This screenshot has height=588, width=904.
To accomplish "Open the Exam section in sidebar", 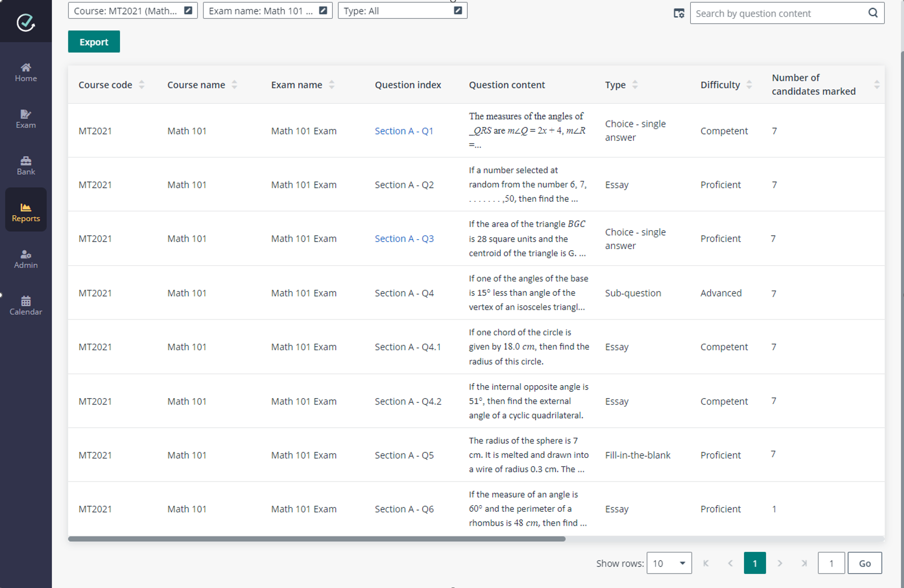I will [26, 119].
